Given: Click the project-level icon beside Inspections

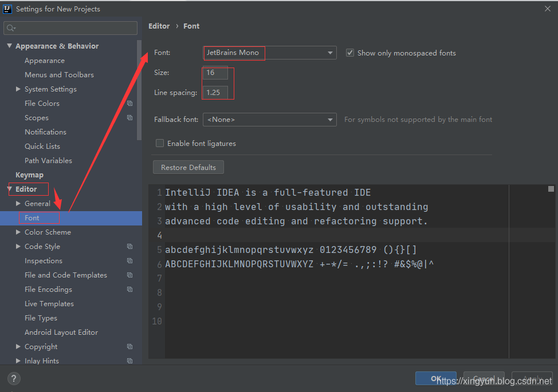Looking at the screenshot, I should [x=129, y=261].
